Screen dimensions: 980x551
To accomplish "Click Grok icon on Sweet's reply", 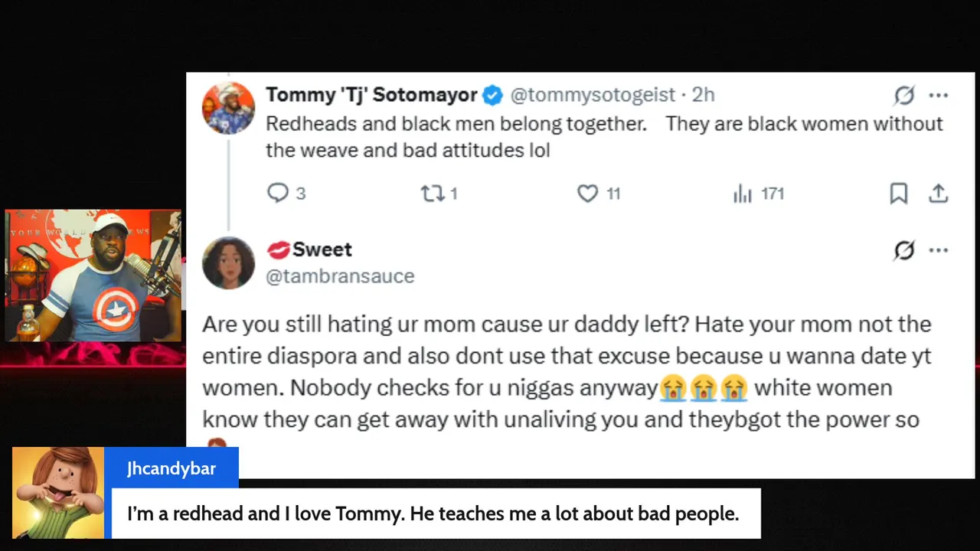I will tap(904, 250).
